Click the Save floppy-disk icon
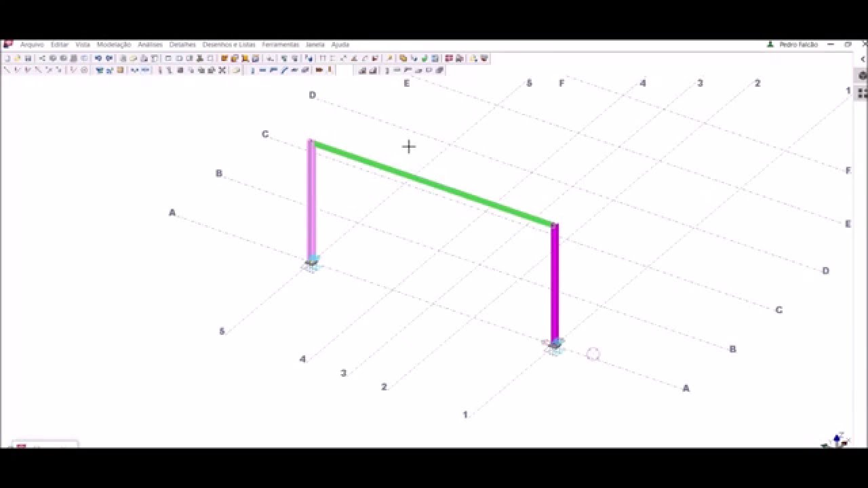The height and width of the screenshot is (488, 868). click(x=28, y=59)
